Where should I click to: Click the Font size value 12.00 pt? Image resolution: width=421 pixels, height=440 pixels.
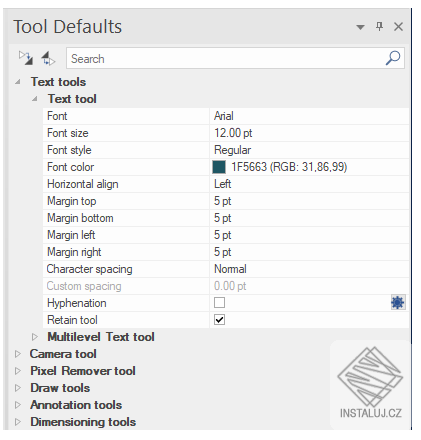click(233, 133)
